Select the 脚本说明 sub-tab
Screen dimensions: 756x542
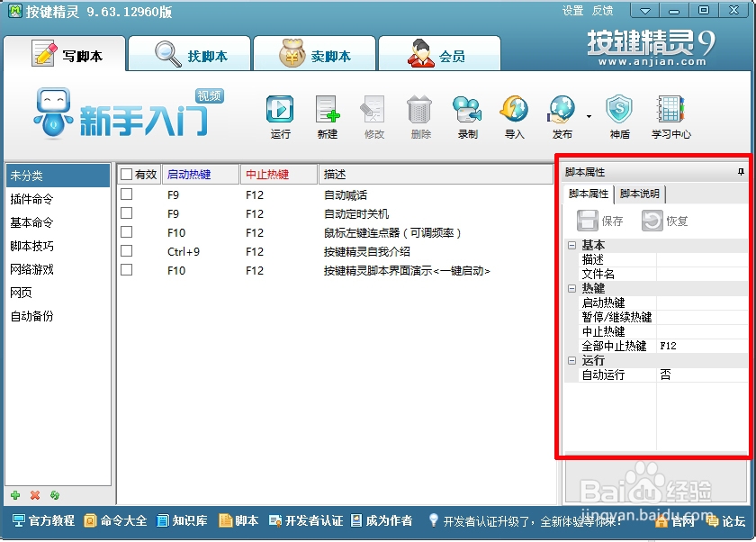(x=640, y=194)
